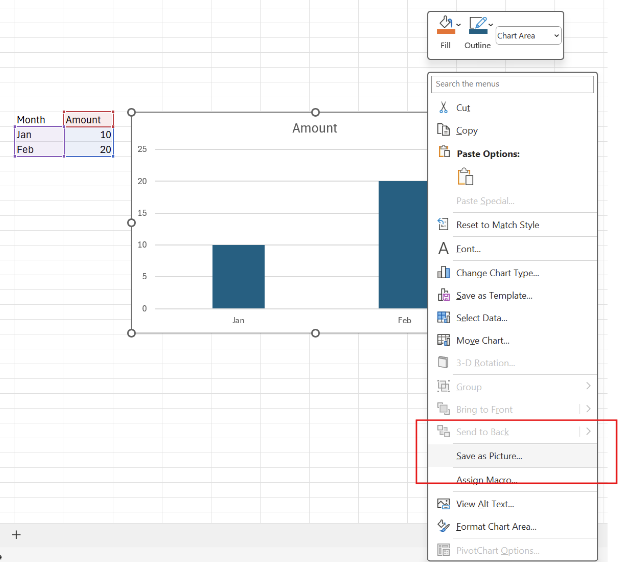
Task: Click the chart's top-left corner handle
Action: click(132, 112)
